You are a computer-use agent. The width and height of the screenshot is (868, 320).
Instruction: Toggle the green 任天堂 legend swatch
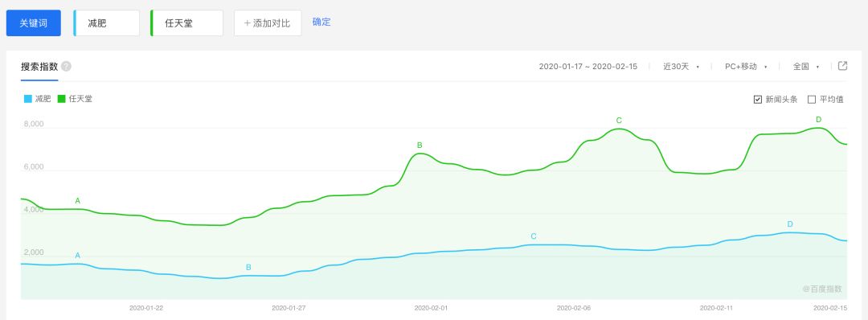pos(61,99)
